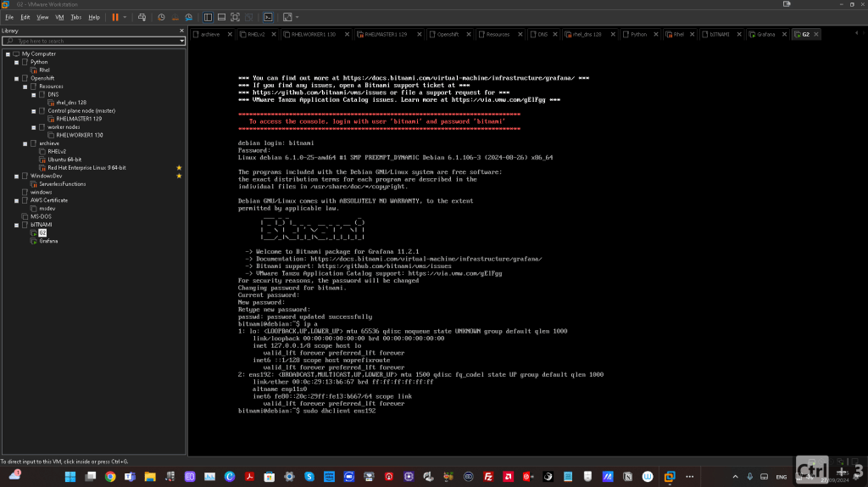Toggle the Show Library sidebar icon
Screen dimensions: 868x487
click(x=209, y=17)
